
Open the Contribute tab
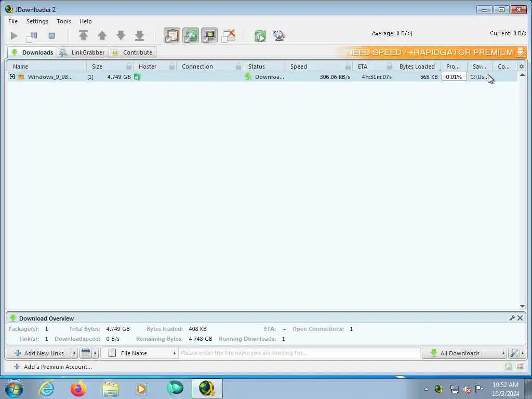pos(133,52)
